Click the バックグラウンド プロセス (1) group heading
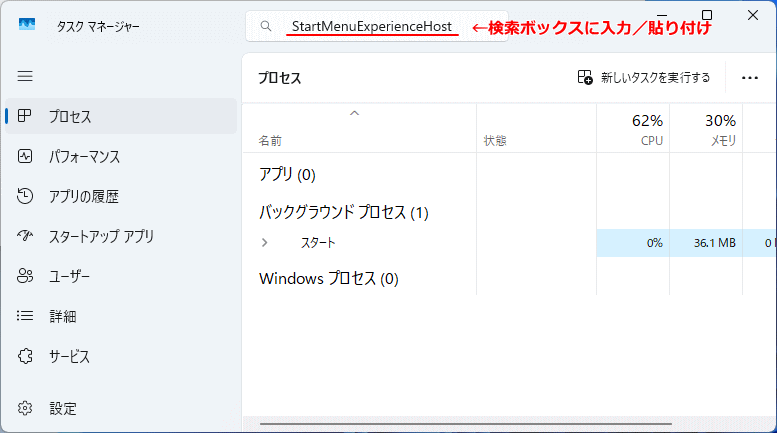The height and width of the screenshot is (433, 777). [344, 213]
